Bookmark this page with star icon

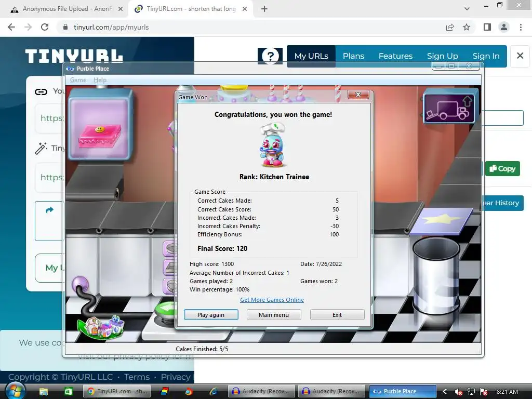tap(467, 27)
